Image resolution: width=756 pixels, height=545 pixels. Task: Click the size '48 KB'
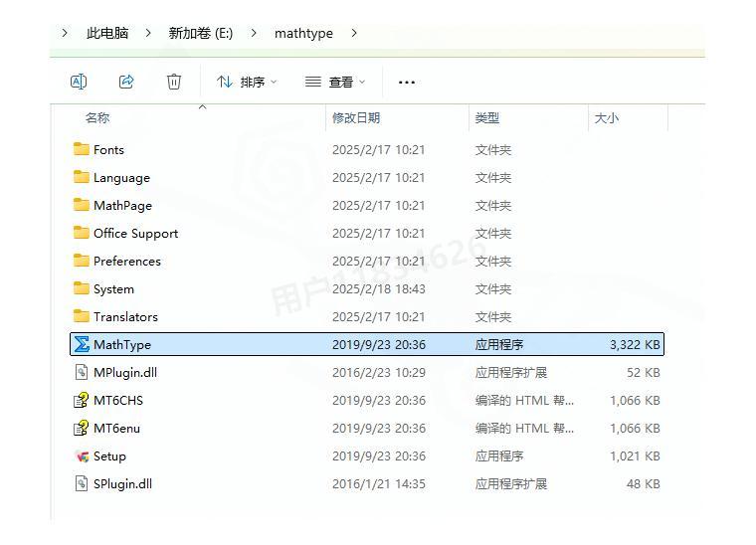(x=644, y=483)
